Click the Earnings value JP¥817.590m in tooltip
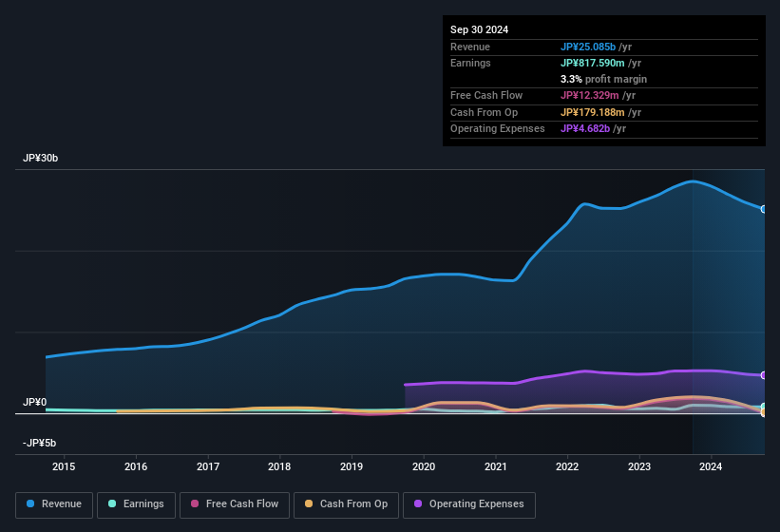The image size is (780, 532). (x=593, y=63)
